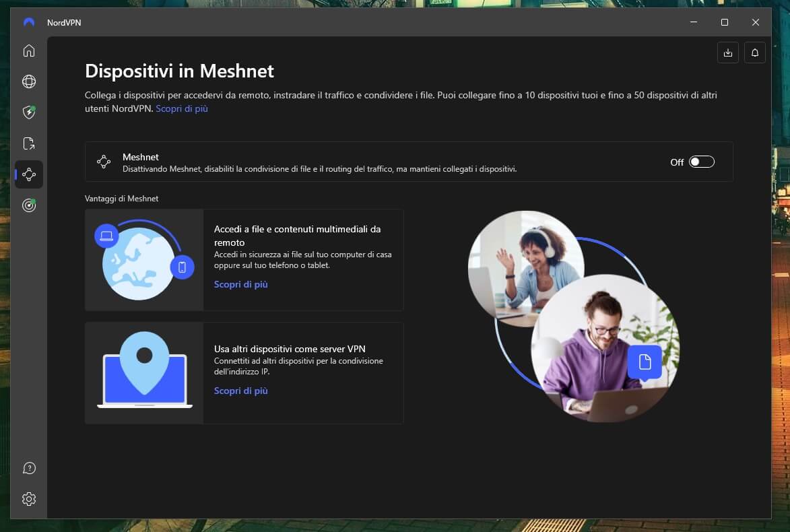Open Threat Protection shield icon

(x=29, y=112)
